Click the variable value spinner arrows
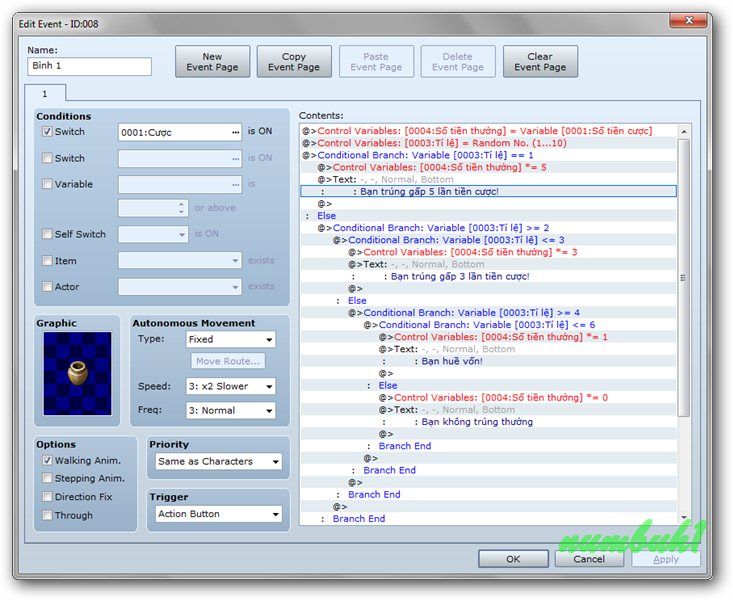The height and width of the screenshot is (600, 733). click(181, 208)
